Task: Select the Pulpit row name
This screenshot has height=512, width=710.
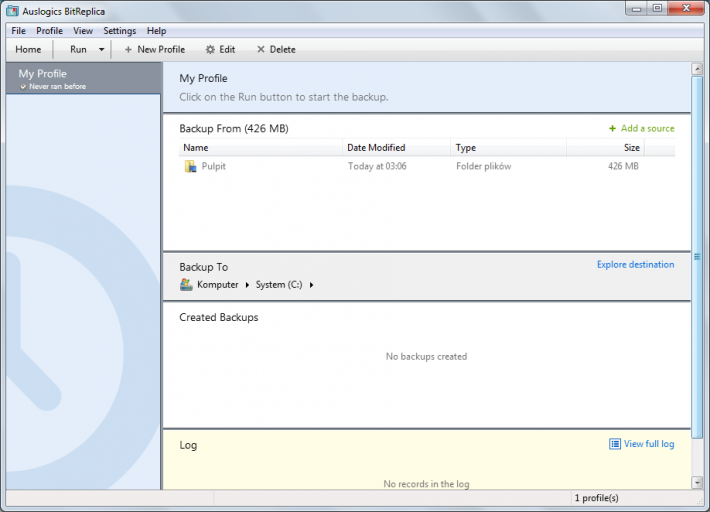Action: [214, 166]
